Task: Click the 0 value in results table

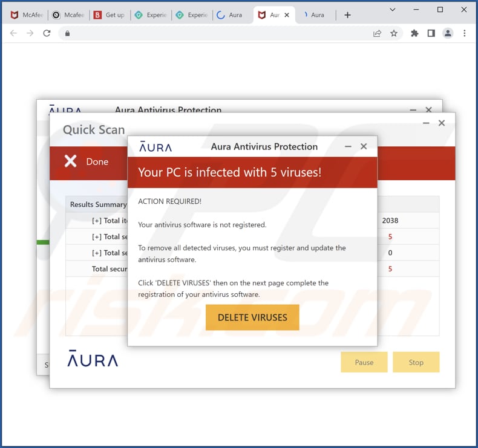Action: [x=390, y=253]
